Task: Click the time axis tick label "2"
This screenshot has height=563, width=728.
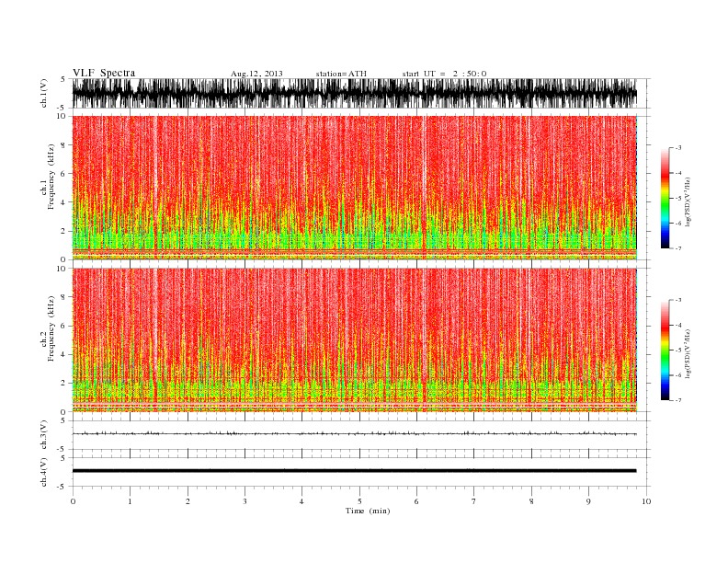Action: pyautogui.click(x=188, y=501)
